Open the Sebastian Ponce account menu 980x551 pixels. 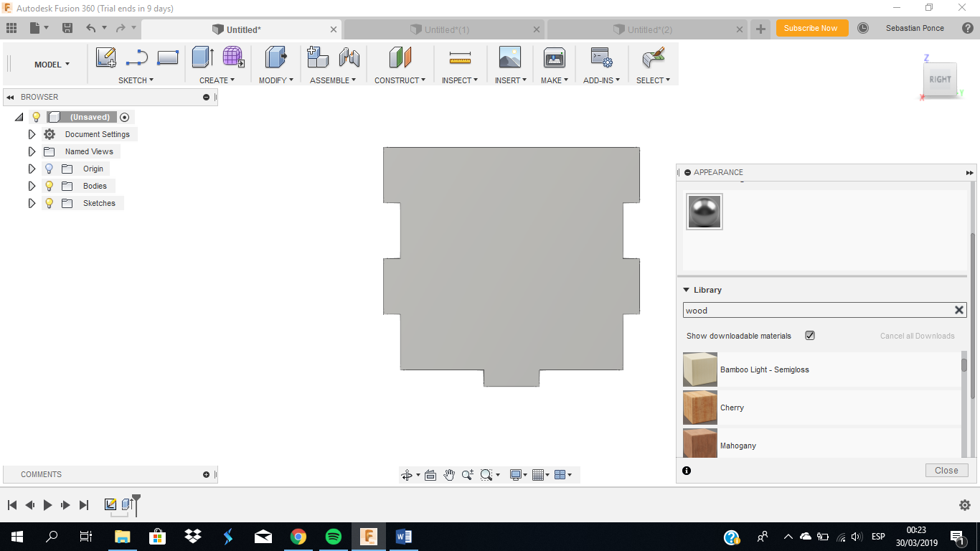(915, 28)
